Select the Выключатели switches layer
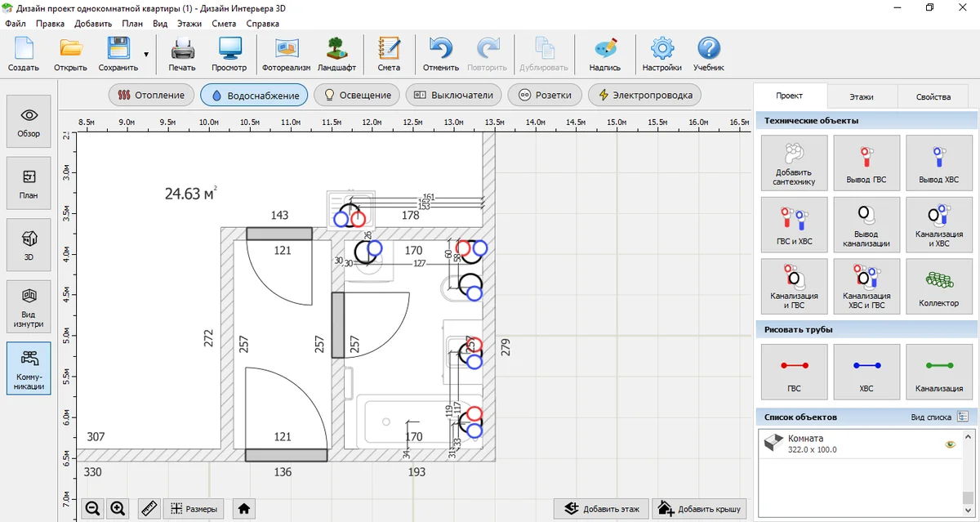This screenshot has width=980, height=522. [453, 95]
